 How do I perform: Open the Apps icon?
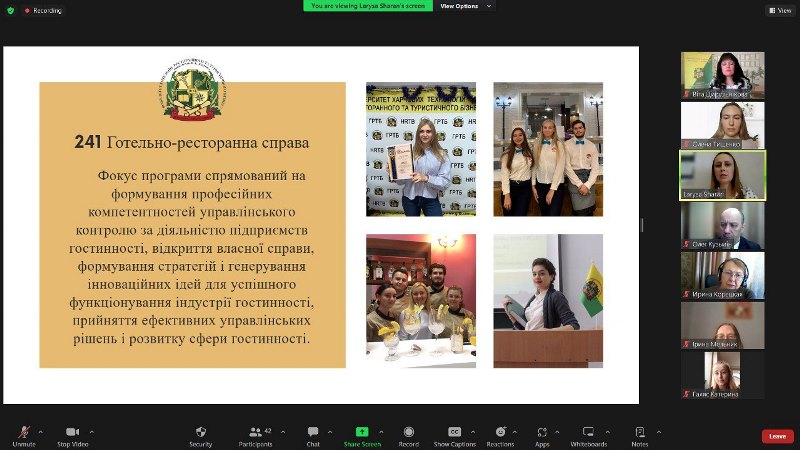pyautogui.click(x=542, y=432)
